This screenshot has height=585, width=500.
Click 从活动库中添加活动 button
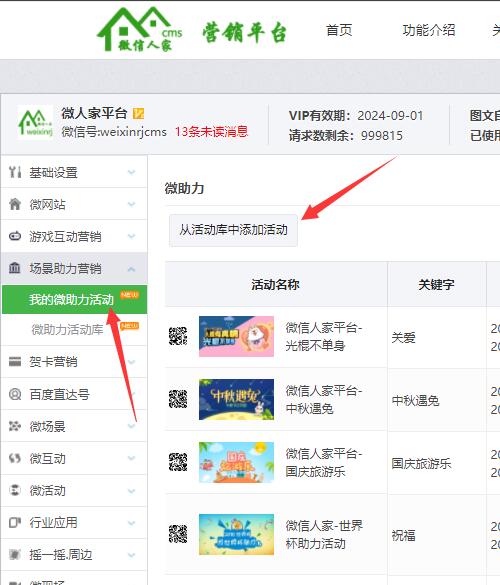pos(233,230)
